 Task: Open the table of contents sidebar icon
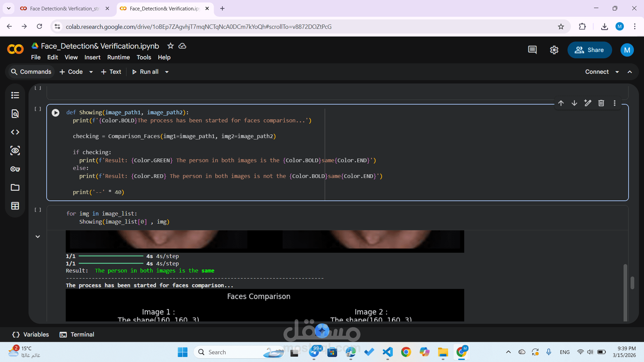click(15, 95)
